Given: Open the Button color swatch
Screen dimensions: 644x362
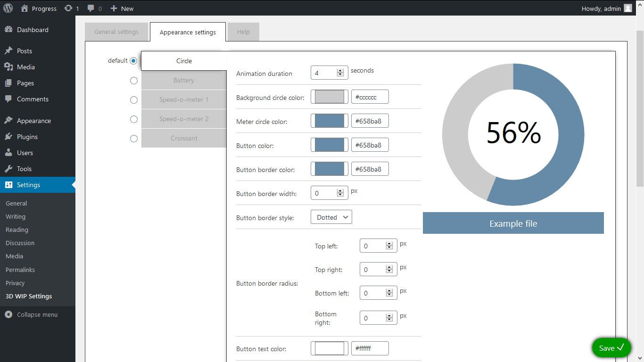Looking at the screenshot, I should (x=330, y=145).
